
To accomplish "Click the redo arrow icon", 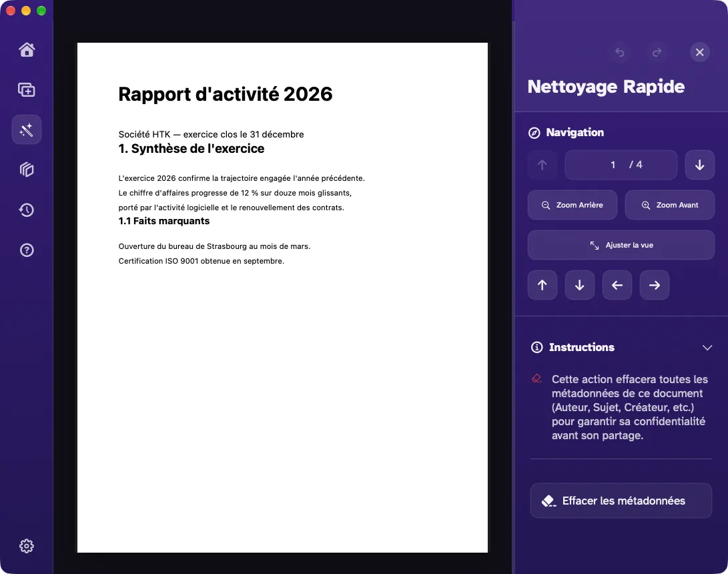I will tap(657, 52).
